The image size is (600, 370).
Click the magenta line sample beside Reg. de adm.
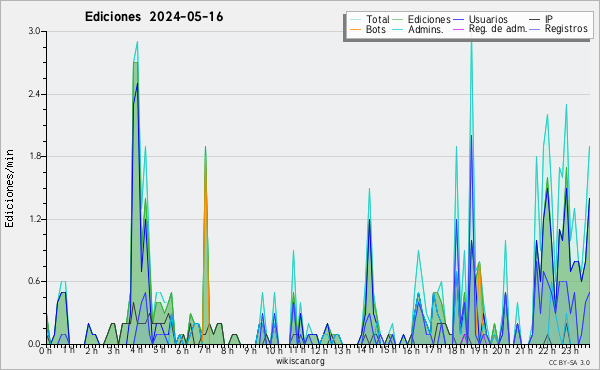tap(458, 29)
